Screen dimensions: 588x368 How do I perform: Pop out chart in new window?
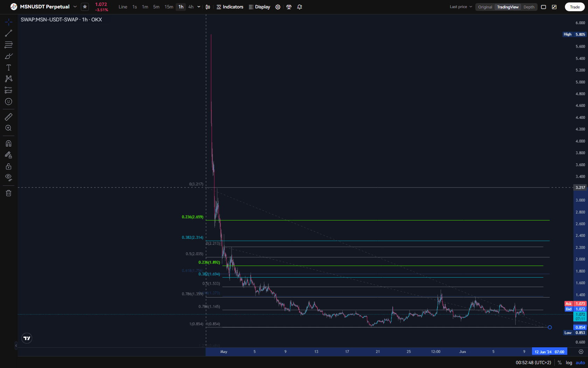pos(554,7)
